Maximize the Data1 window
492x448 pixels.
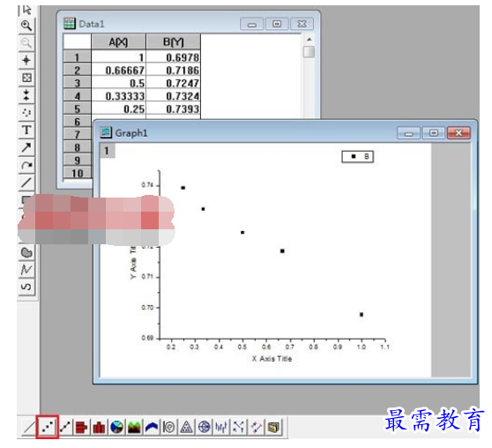(x=277, y=24)
